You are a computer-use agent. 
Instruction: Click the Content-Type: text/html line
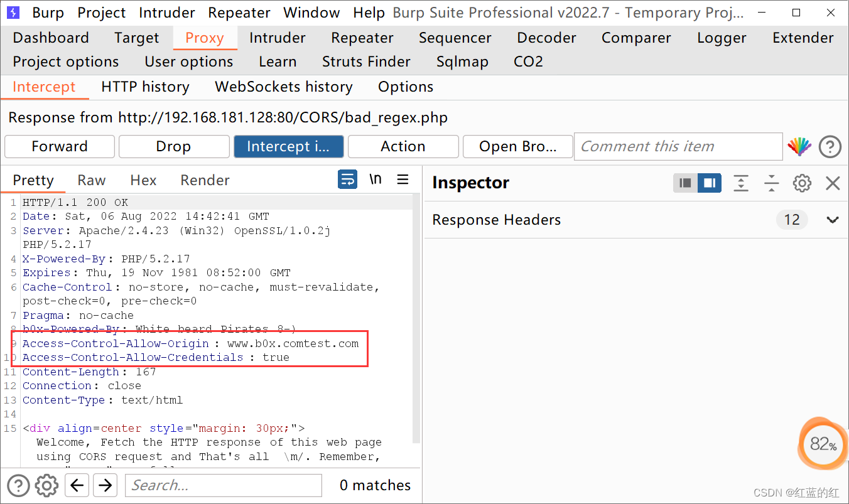[103, 400]
